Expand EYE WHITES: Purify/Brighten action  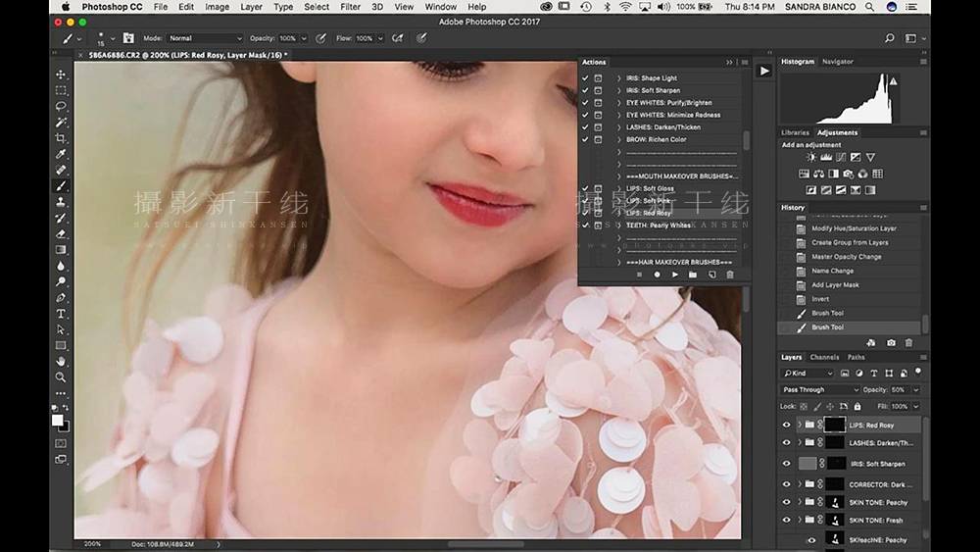click(x=618, y=103)
